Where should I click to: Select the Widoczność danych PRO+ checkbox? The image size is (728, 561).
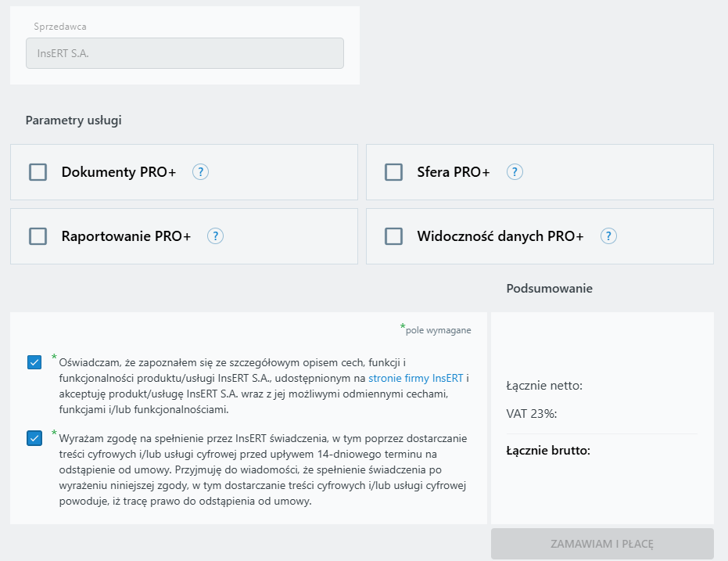(x=393, y=236)
